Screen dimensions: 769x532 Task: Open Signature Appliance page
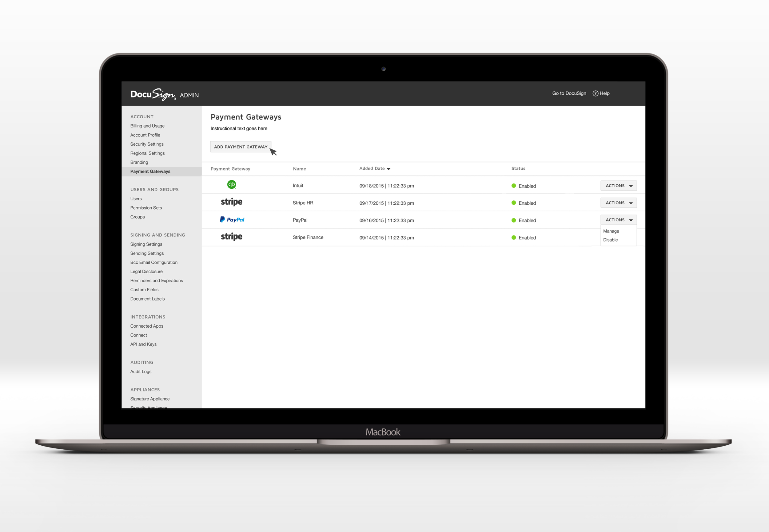(150, 399)
